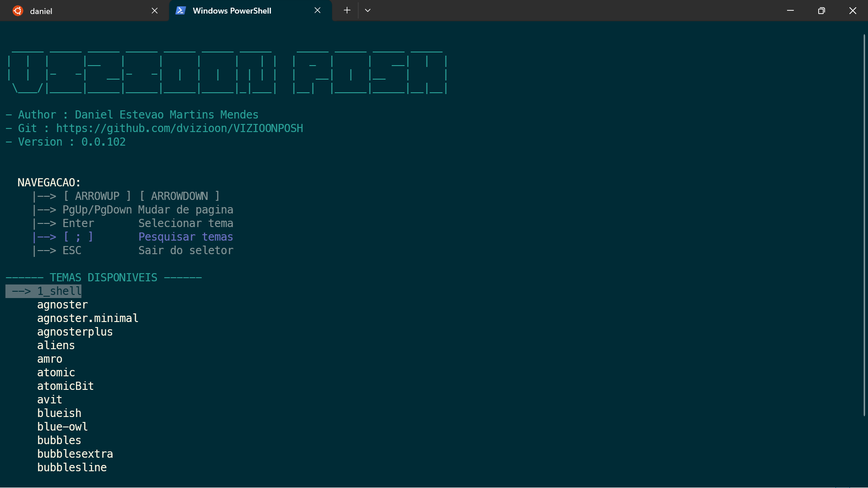
Task: Click the blueish theme entry
Action: pyautogui.click(x=59, y=413)
